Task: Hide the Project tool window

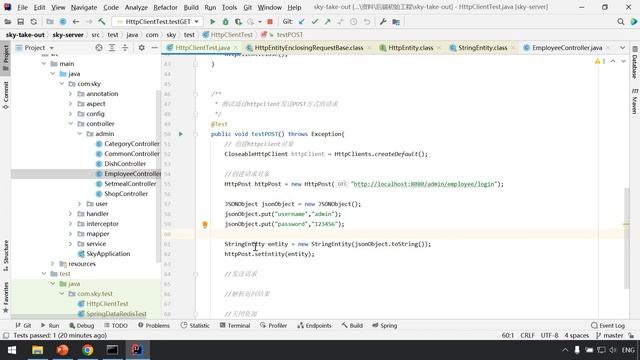Action: pos(154,48)
